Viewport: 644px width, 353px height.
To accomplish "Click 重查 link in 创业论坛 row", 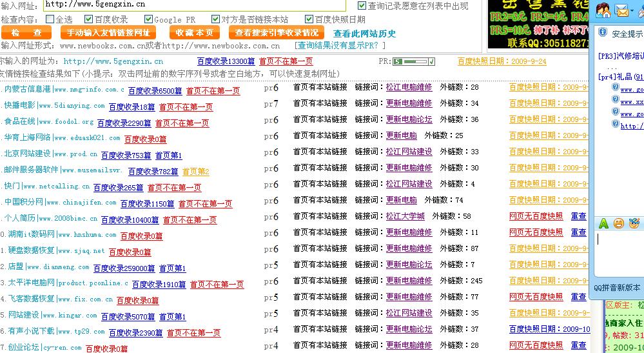I will pyautogui.click(x=578, y=345).
